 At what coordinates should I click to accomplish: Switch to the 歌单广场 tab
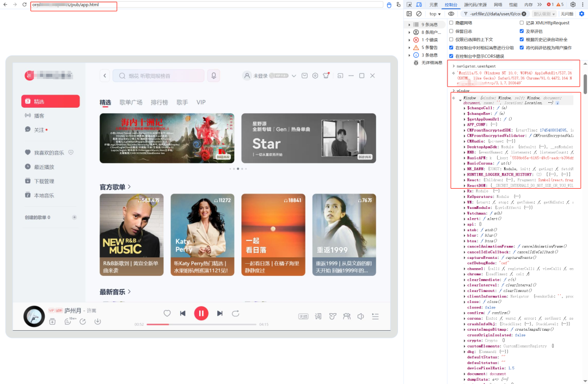click(131, 102)
